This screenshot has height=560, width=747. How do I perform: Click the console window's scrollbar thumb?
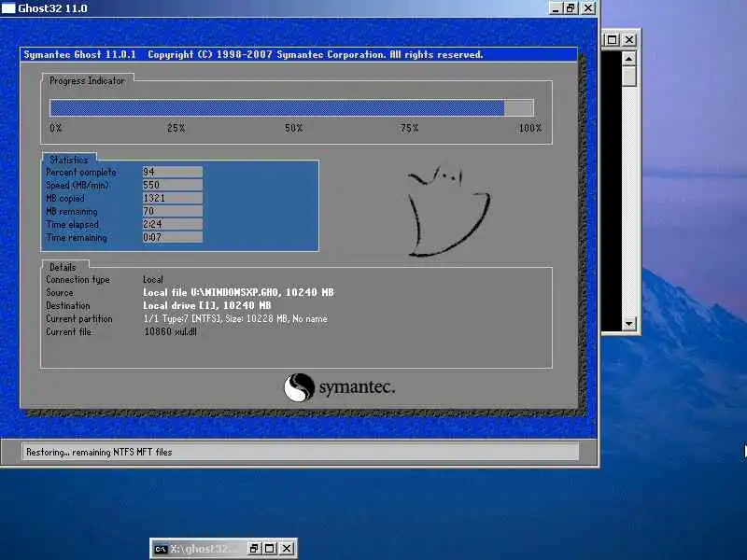tap(628, 77)
